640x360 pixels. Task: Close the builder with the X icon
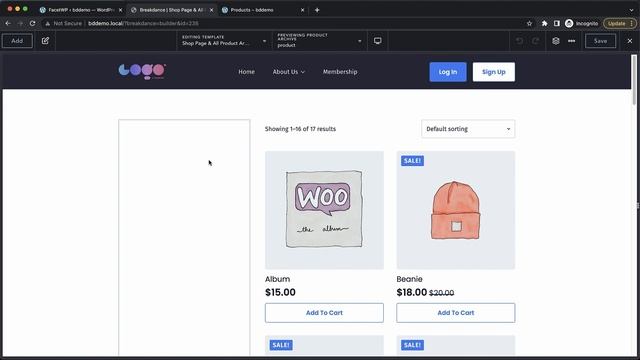coord(629,41)
